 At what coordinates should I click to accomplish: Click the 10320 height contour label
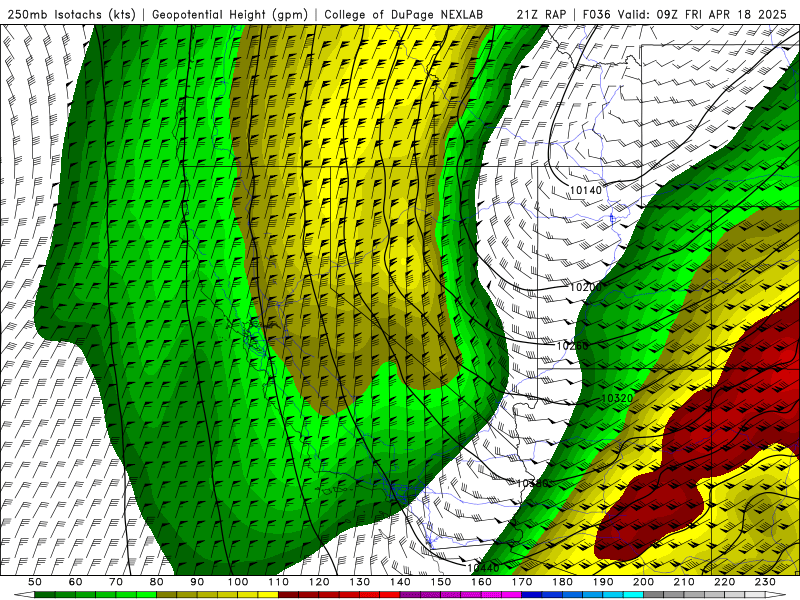pos(617,398)
